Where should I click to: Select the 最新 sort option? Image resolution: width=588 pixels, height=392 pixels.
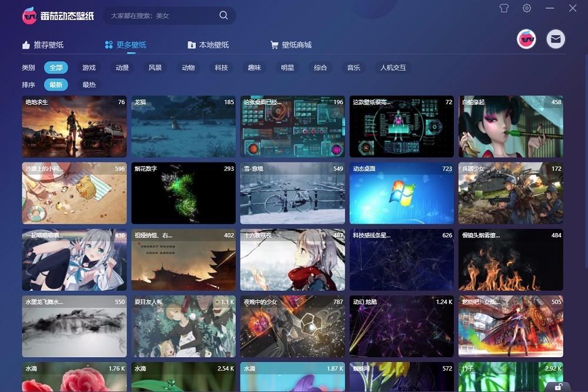pos(56,85)
